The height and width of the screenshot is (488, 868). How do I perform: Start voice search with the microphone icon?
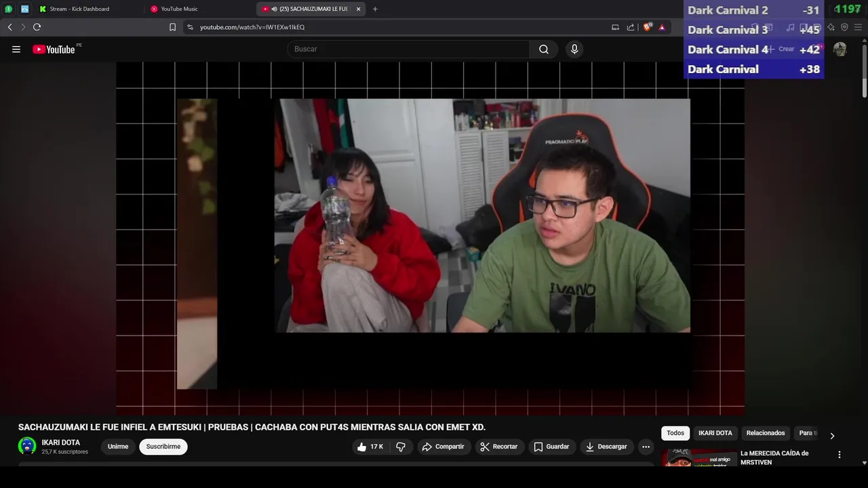(x=574, y=49)
